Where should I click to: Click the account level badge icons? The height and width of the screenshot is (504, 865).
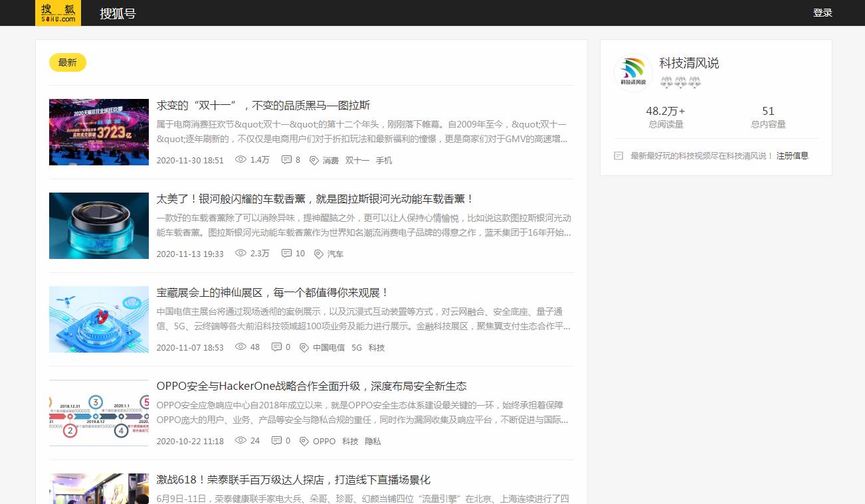click(680, 82)
